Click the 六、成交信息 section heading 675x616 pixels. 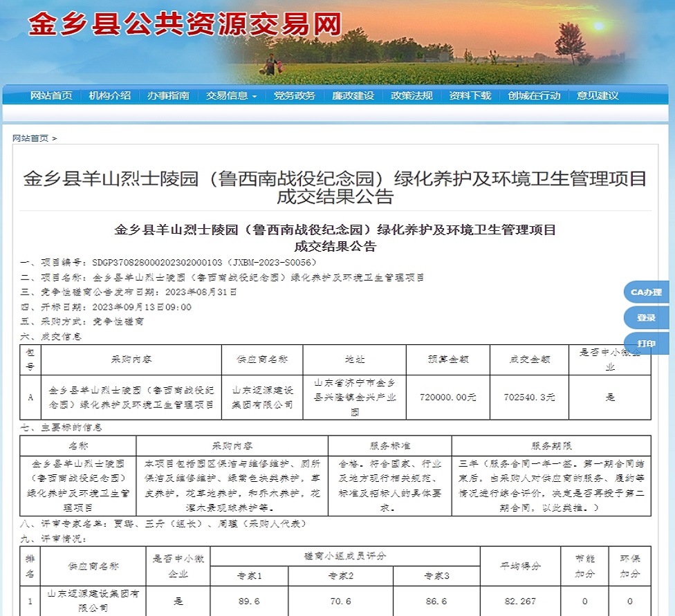[x=50, y=336]
